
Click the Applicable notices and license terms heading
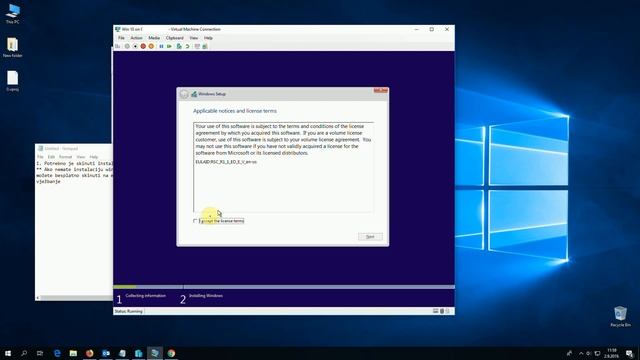point(235,111)
